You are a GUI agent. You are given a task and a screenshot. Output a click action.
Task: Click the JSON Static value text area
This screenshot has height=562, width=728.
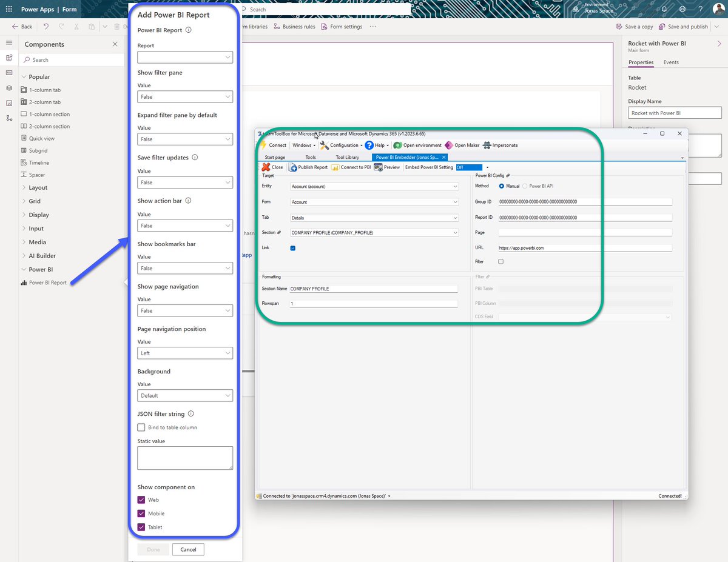185,458
